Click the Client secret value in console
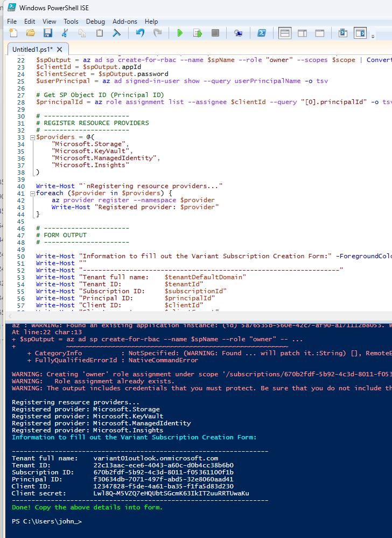 [x=171, y=493]
